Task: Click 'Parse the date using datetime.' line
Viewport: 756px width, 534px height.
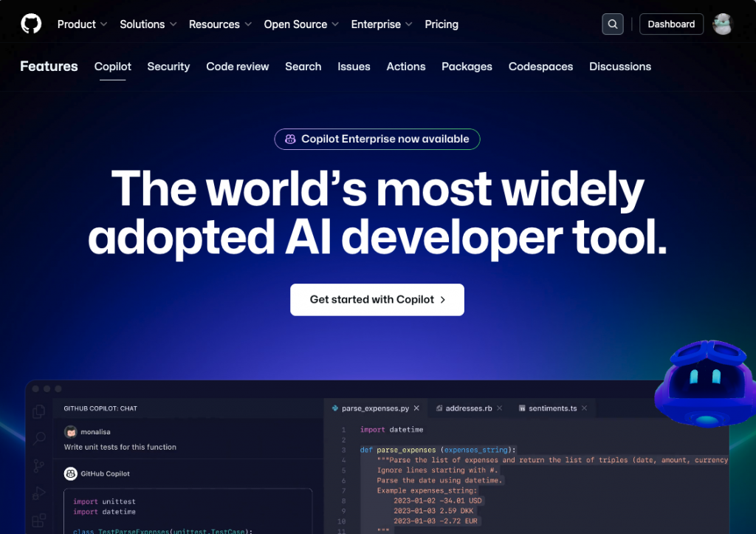Action: tap(439, 481)
